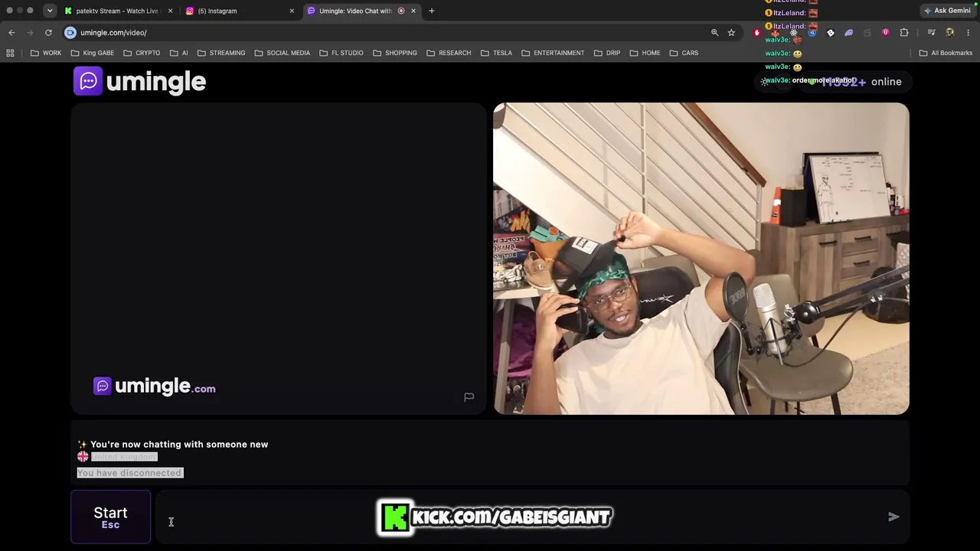Open the AI bookmarks folder
This screenshot has width=980, height=551.
click(178, 53)
